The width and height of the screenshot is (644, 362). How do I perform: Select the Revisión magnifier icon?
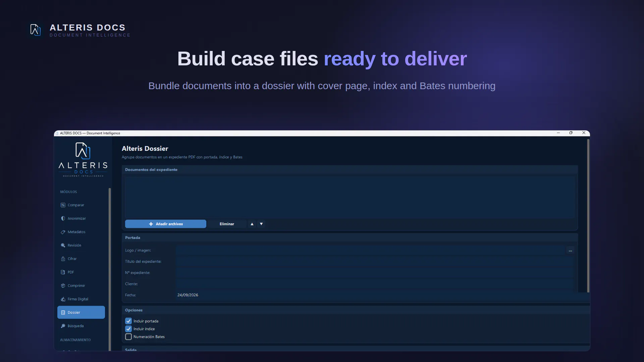pyautogui.click(x=63, y=245)
